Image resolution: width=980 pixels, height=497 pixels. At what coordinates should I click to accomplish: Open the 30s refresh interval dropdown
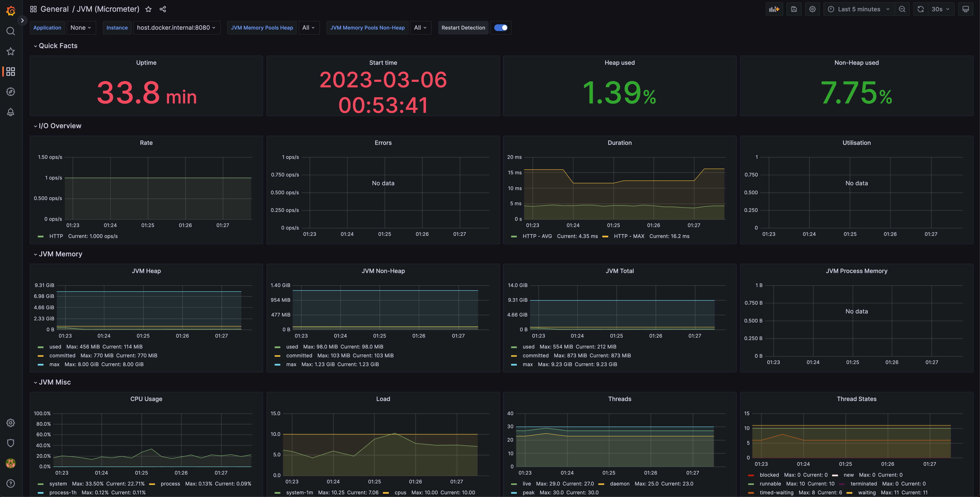(940, 9)
